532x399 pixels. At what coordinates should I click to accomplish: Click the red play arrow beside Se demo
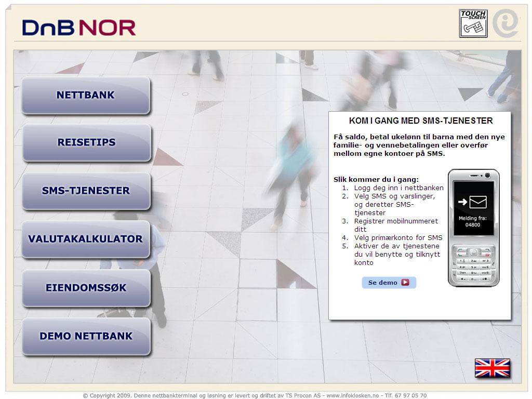(405, 283)
